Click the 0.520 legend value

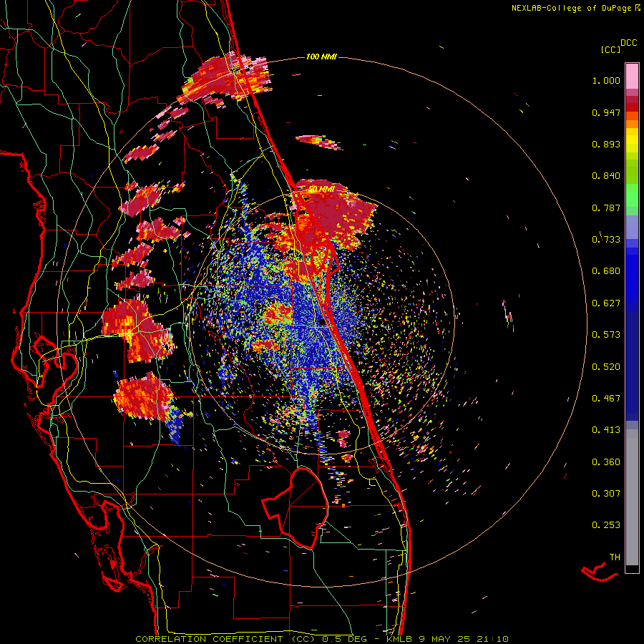click(x=606, y=367)
